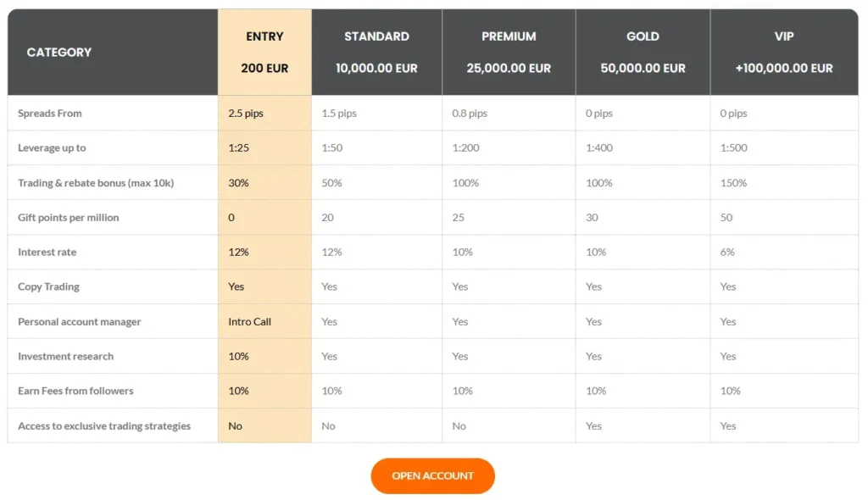Click Intro Call in the ENTRY column
Screen dimensions: 868x500
(247, 321)
